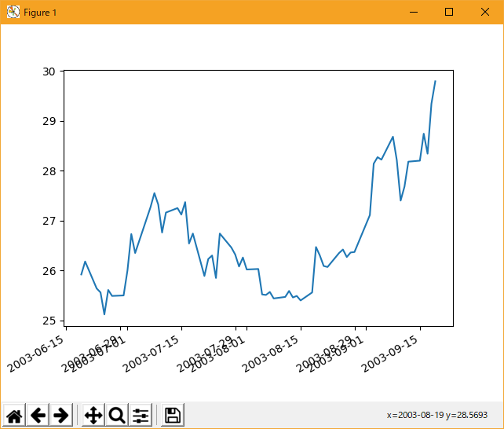Click the cursor coordinates readout in the toolbar
The height and width of the screenshot is (429, 504).
click(442, 415)
